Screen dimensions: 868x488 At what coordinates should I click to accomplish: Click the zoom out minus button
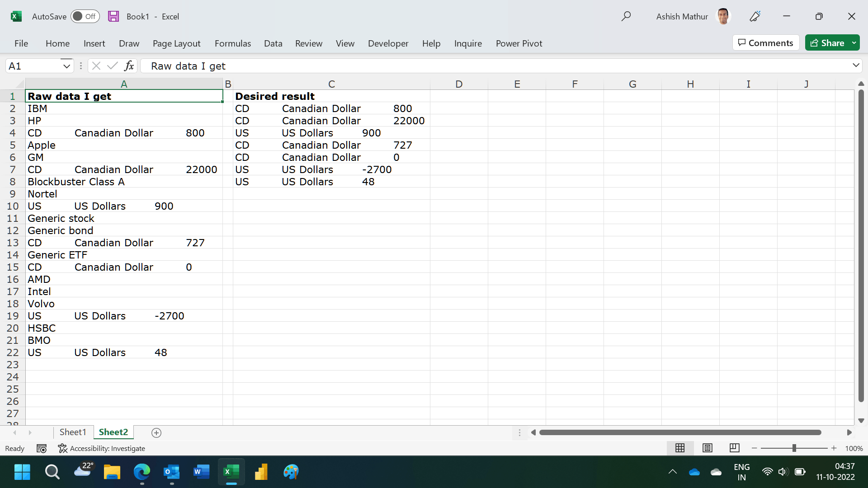pyautogui.click(x=754, y=448)
